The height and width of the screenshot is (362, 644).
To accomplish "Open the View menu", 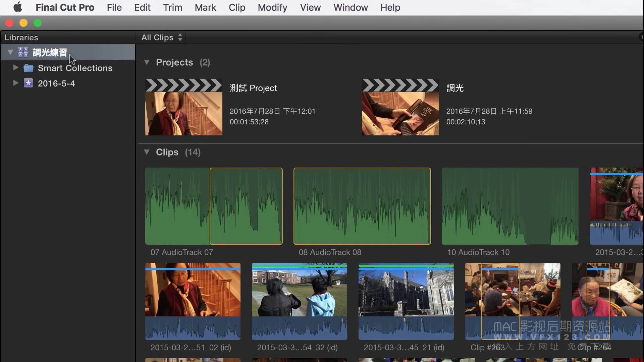I will (310, 7).
